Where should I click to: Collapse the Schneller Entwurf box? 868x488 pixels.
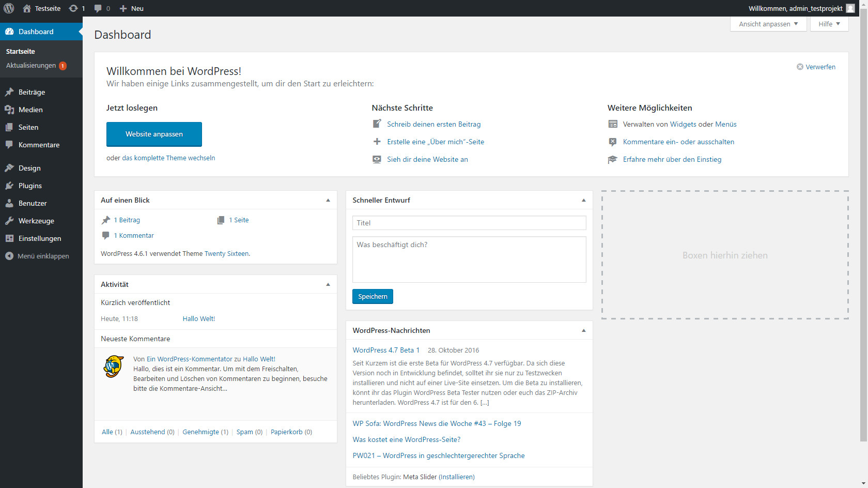pyautogui.click(x=584, y=200)
